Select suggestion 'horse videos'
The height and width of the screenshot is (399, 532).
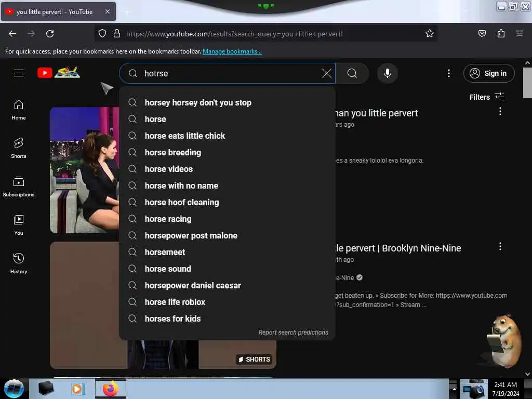coord(227,169)
